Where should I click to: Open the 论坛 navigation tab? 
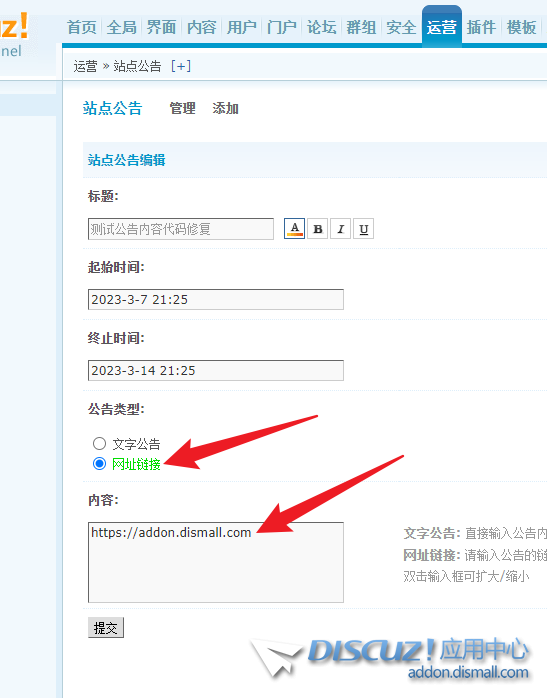[x=321, y=27]
